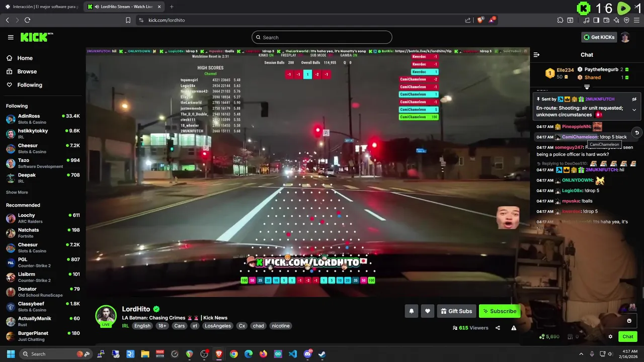
Task: Open BurgerPlanet Just Chatting channel
Action: (43, 336)
